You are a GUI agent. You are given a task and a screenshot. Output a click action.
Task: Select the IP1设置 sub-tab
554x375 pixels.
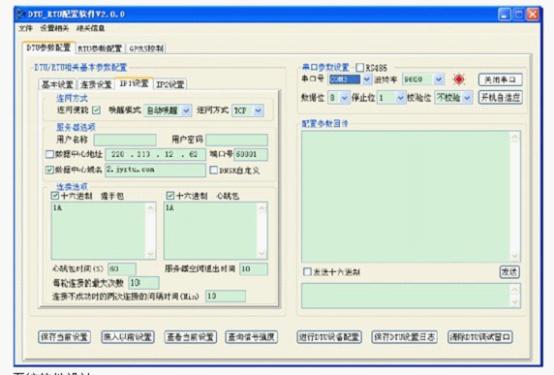pyautogui.click(x=134, y=83)
